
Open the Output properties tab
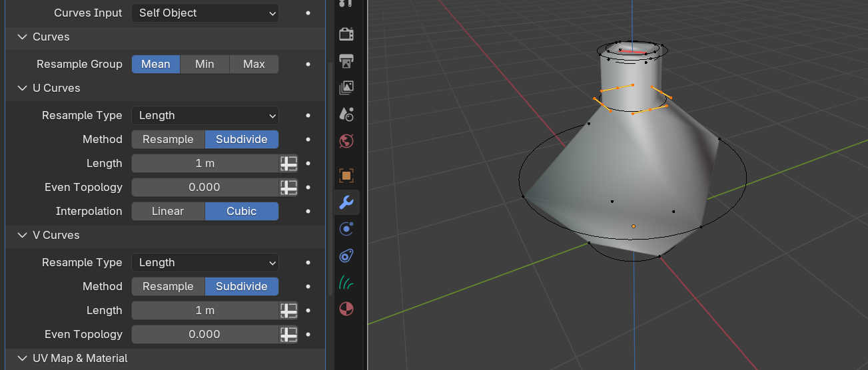coord(346,61)
